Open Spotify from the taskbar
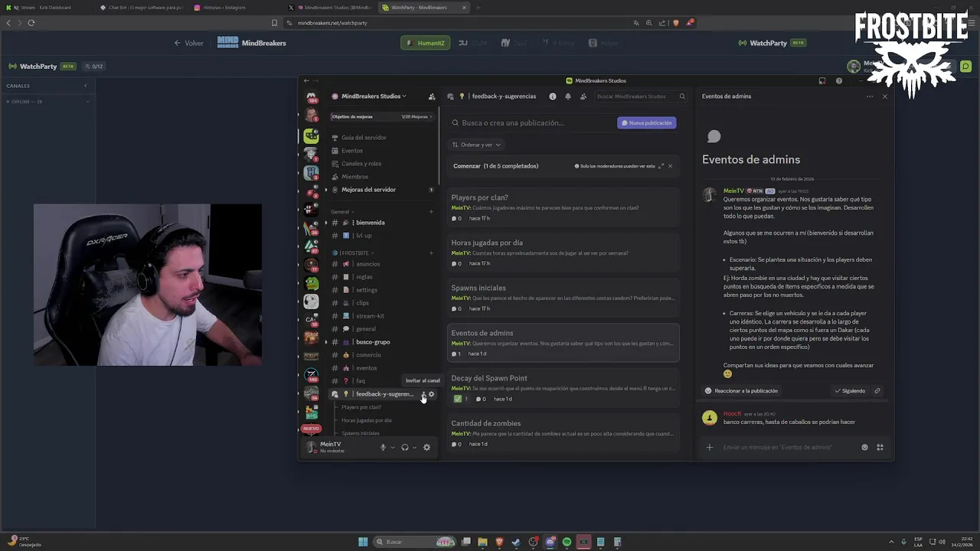Image resolution: width=980 pixels, height=551 pixels. tap(567, 542)
